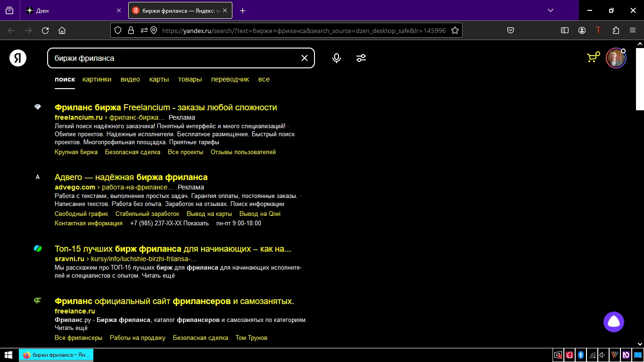Click Свободный график sitelink

point(81,214)
